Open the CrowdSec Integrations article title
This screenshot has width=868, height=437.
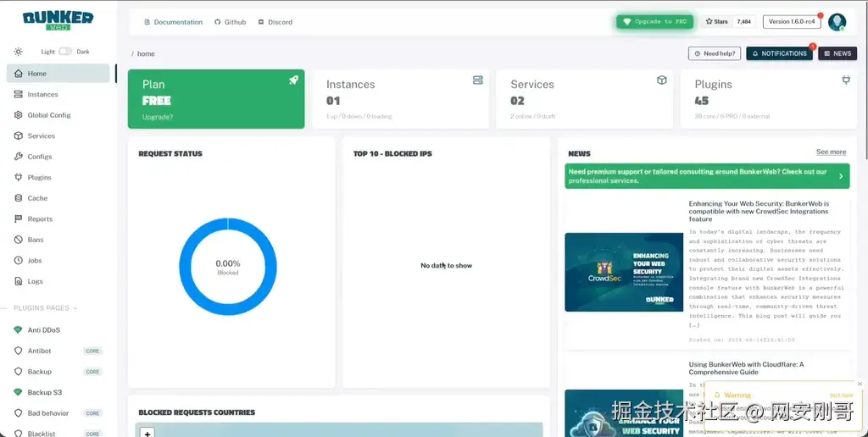[759, 212]
